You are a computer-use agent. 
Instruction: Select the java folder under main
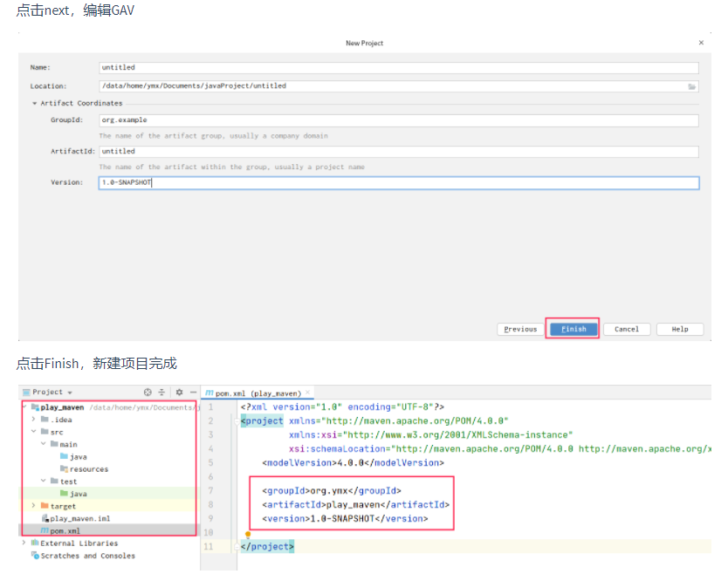pyautogui.click(x=78, y=457)
